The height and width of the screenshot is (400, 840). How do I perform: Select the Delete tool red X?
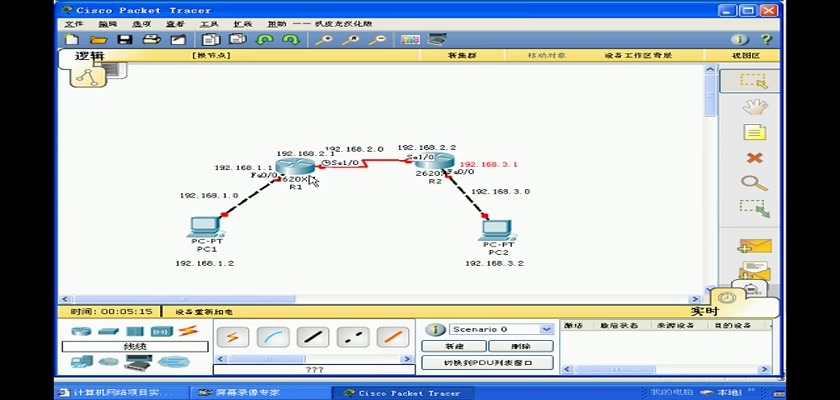[754, 158]
